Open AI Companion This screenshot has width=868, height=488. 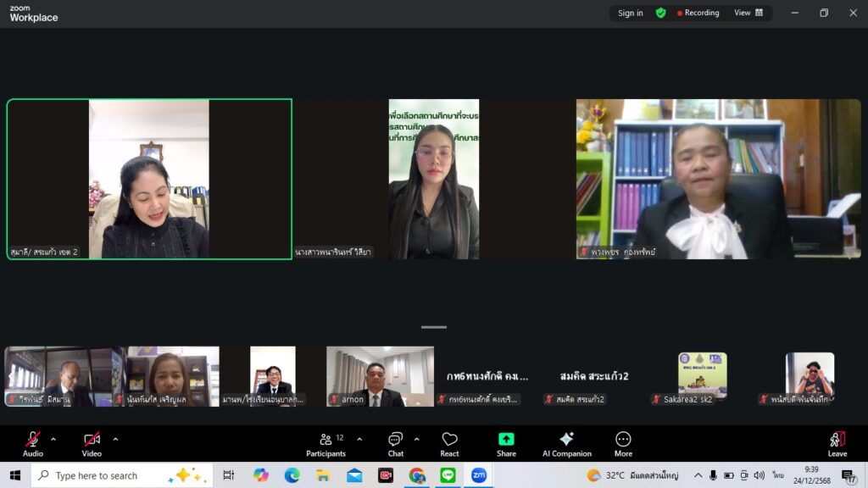click(x=566, y=443)
